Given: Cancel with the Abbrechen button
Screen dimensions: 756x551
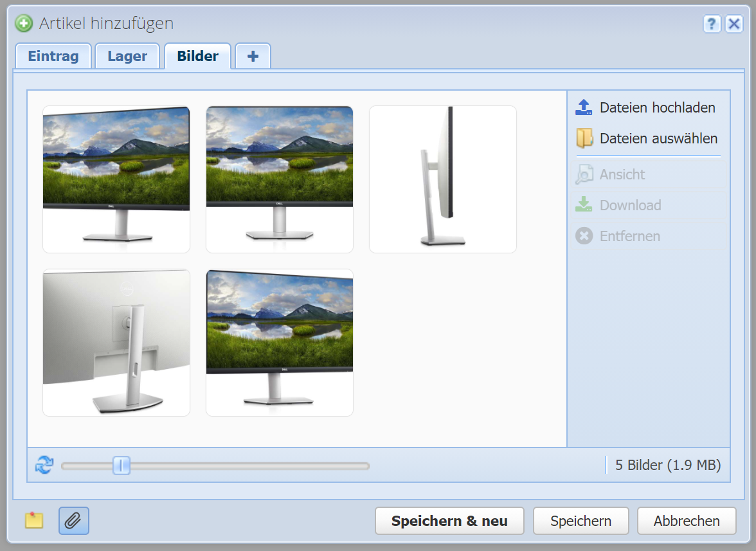Looking at the screenshot, I should (686, 521).
